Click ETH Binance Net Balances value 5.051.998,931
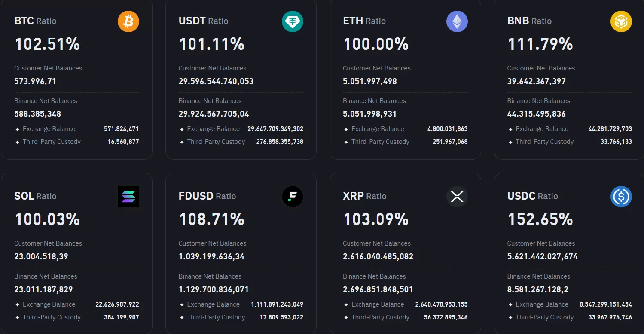644x334 pixels. pyautogui.click(x=369, y=114)
